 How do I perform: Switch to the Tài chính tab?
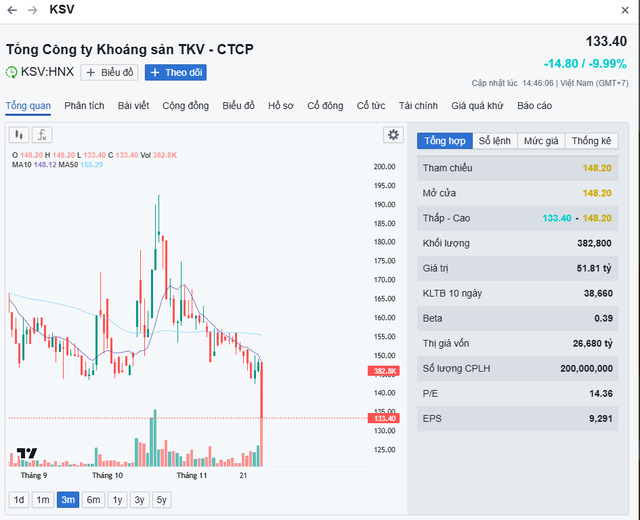pyautogui.click(x=418, y=105)
